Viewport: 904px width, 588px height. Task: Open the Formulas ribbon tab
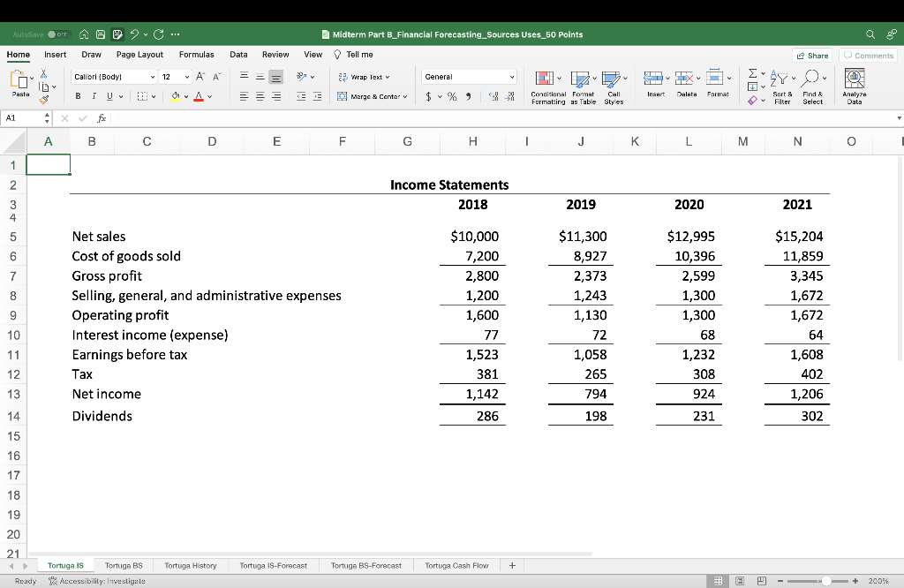(197, 55)
